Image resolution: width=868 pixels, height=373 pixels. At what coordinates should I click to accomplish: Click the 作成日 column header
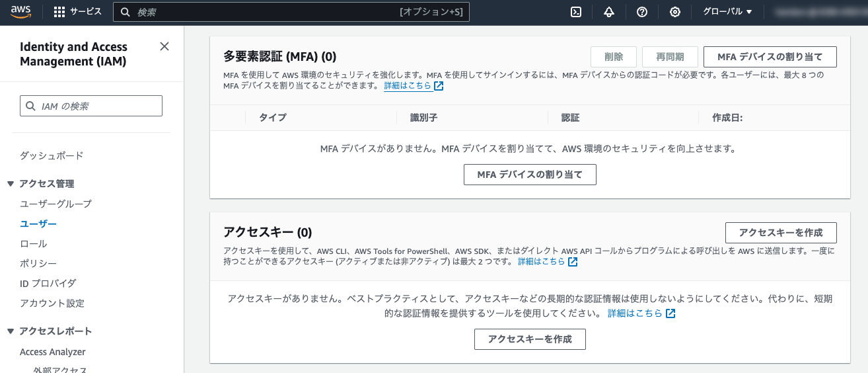(727, 118)
